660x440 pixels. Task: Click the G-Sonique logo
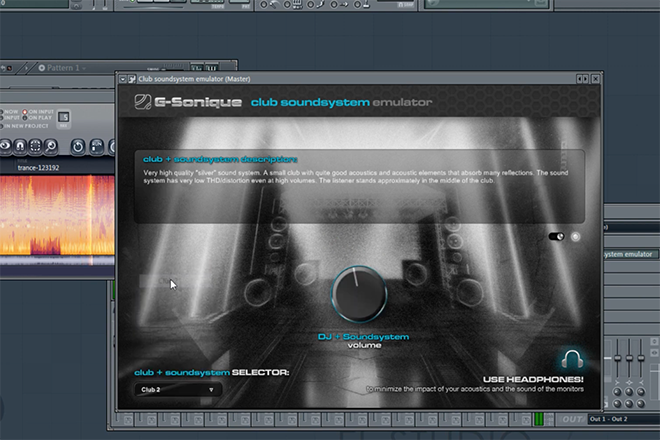point(188,102)
